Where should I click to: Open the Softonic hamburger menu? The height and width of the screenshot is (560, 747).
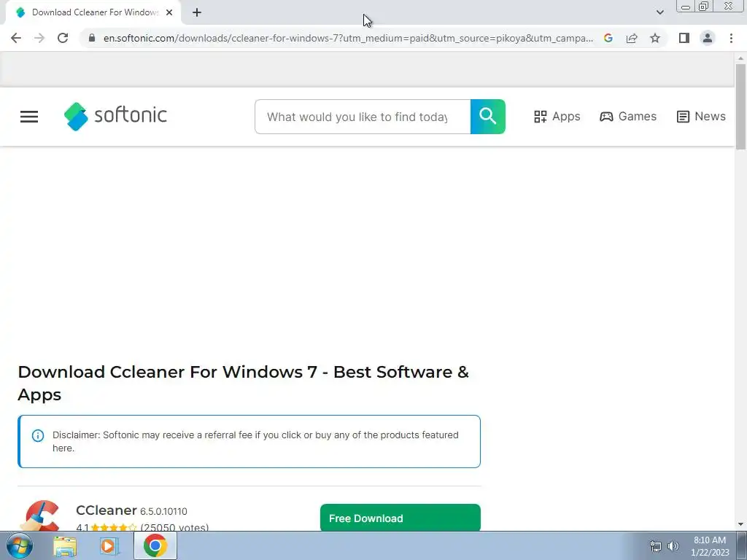pyautogui.click(x=29, y=117)
